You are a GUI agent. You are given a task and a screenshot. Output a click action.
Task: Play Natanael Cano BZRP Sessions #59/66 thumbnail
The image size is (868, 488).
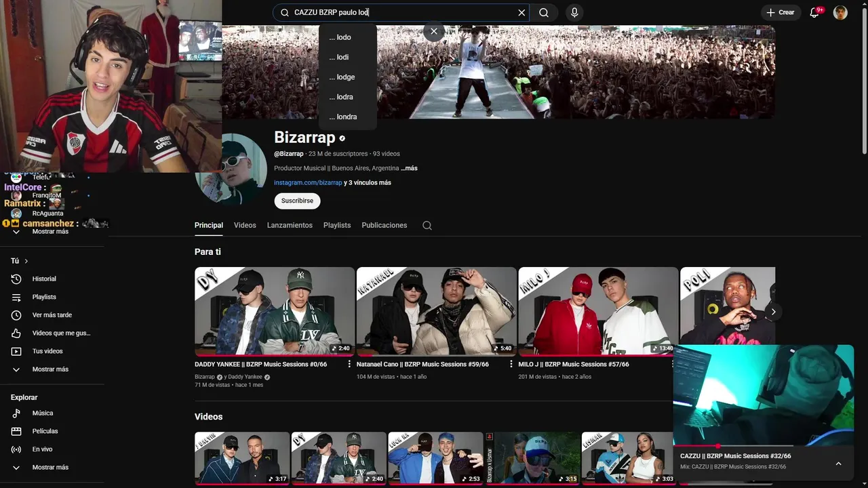pyautogui.click(x=437, y=311)
